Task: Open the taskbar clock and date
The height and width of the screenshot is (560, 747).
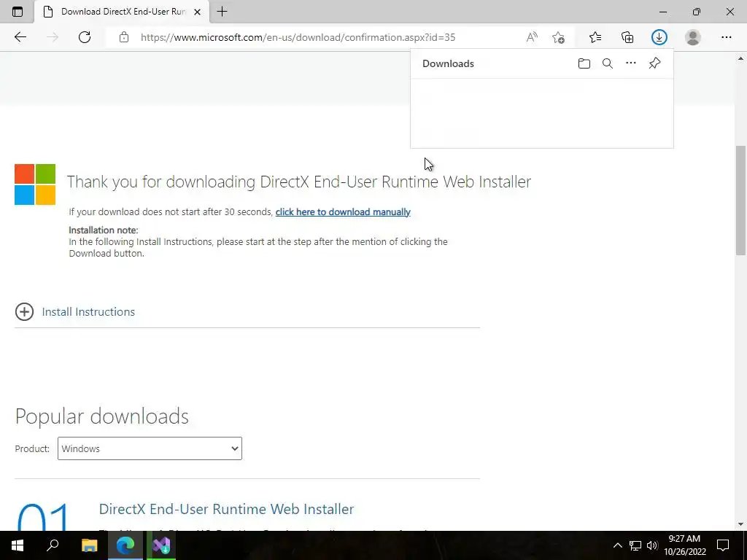Action: [x=684, y=545]
